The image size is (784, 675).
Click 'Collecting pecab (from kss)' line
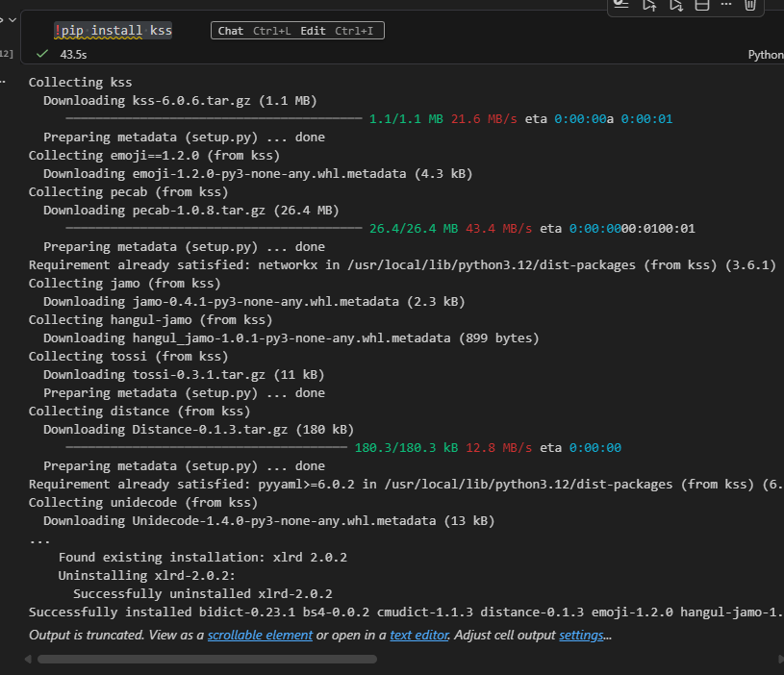pyautogui.click(x=128, y=192)
